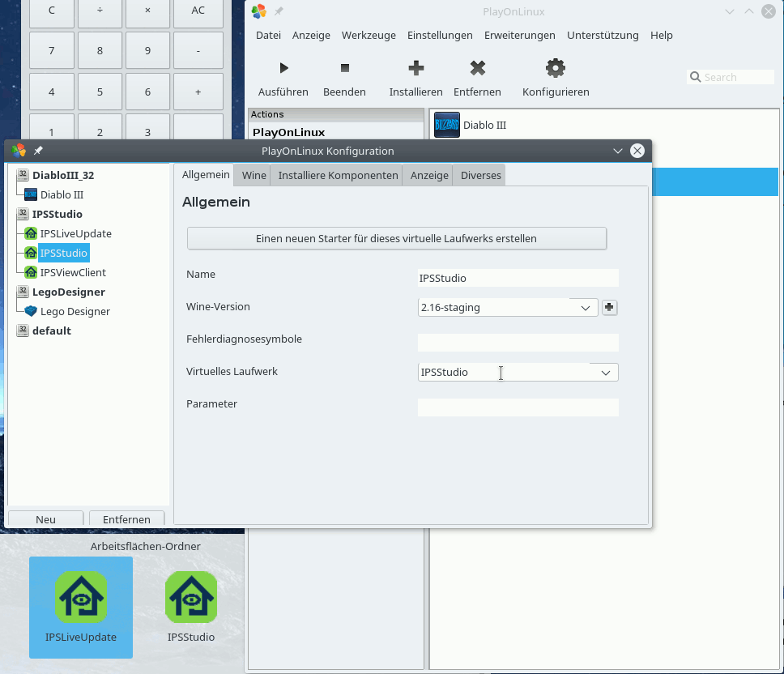This screenshot has width=784, height=674.
Task: Click the Konfiguration window collapse chevron
Action: 617,151
